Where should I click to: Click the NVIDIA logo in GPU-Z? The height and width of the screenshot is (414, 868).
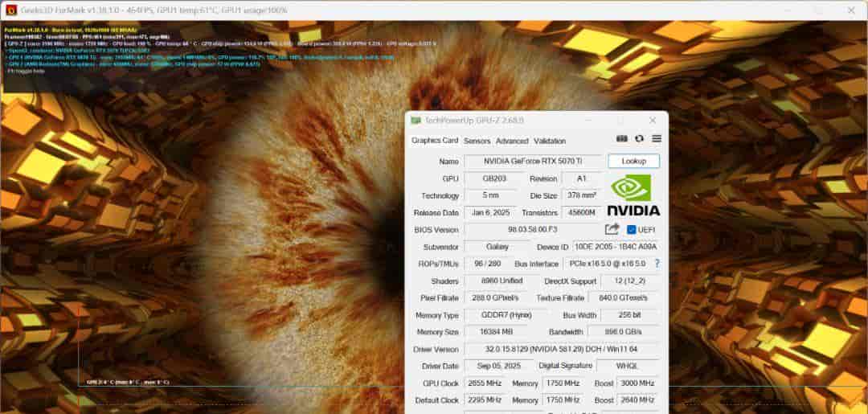[x=634, y=195]
